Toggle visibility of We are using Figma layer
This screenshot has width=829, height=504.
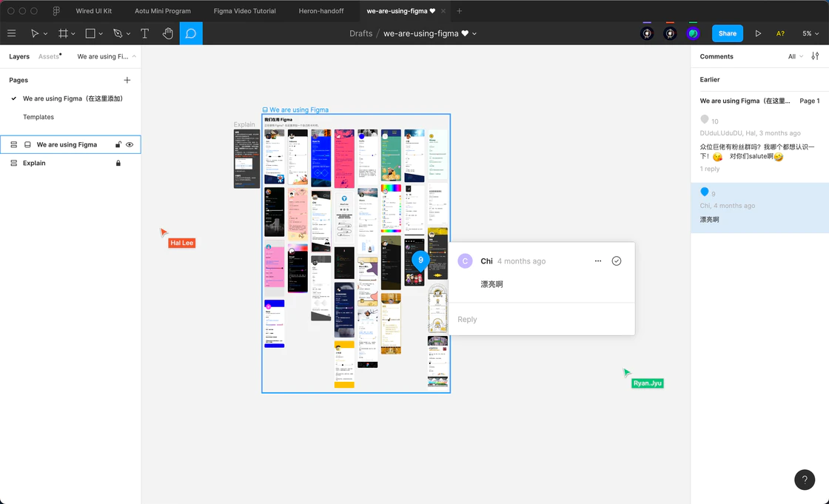(x=130, y=144)
